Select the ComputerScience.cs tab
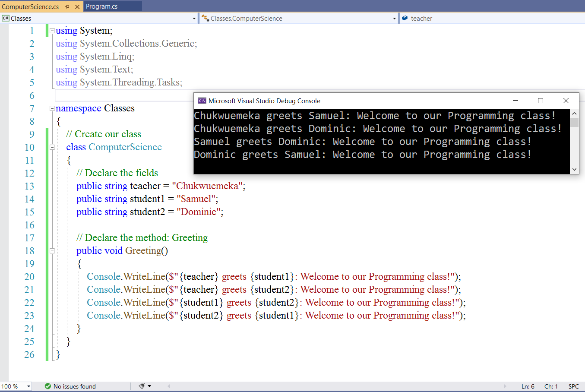The width and height of the screenshot is (585, 392). click(30, 6)
